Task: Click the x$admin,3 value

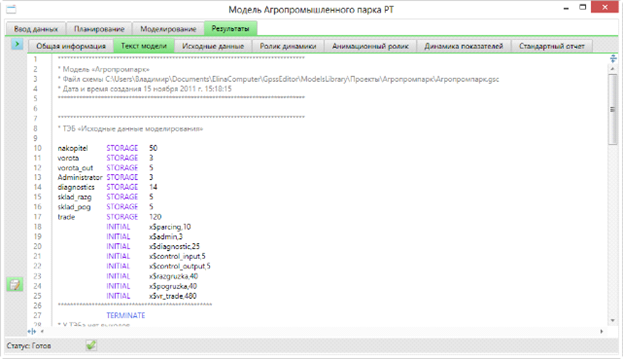Action: click(166, 237)
